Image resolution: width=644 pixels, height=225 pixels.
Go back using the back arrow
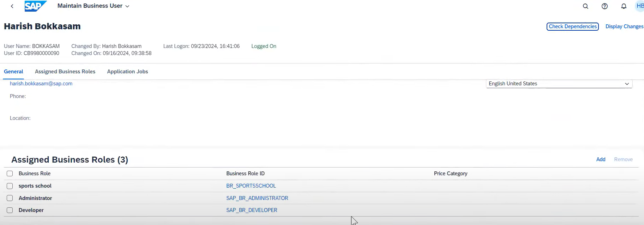pos(12,6)
